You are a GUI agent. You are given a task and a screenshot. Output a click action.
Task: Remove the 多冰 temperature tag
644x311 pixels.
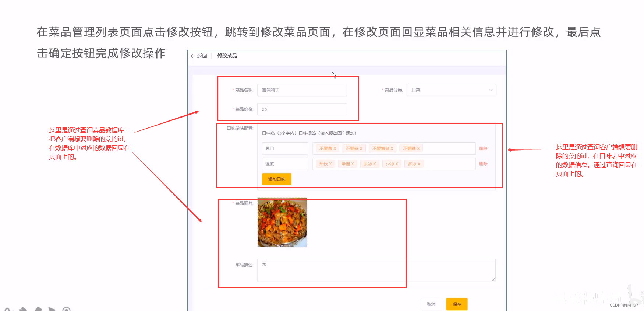419,164
